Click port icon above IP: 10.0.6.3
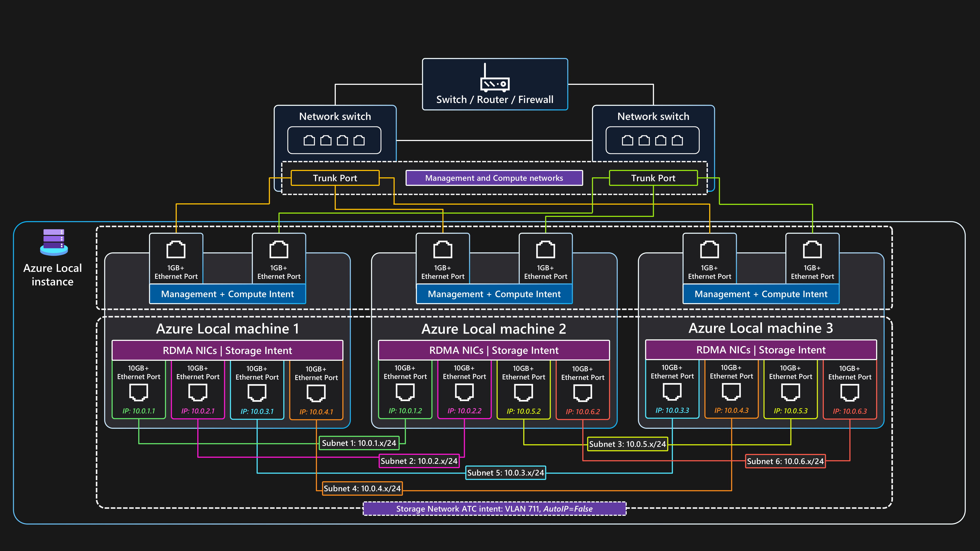 click(x=849, y=393)
